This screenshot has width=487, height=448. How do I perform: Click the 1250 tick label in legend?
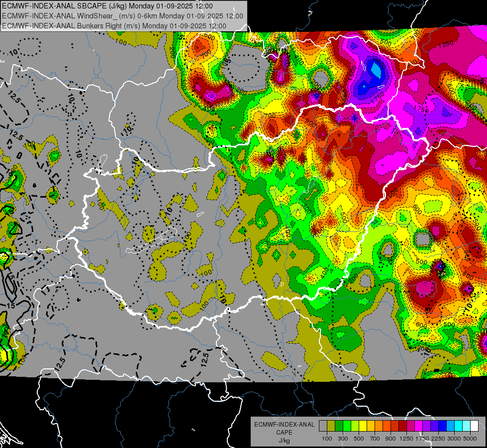click(406, 439)
